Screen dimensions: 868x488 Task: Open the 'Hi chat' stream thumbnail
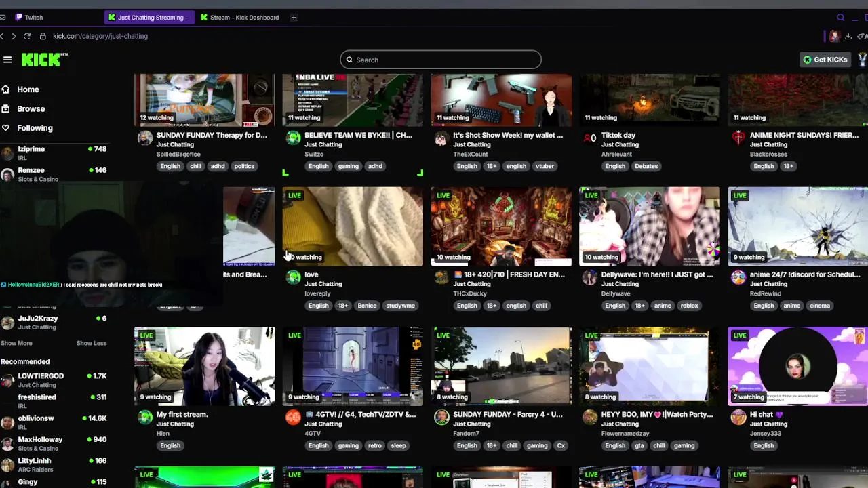(x=798, y=366)
